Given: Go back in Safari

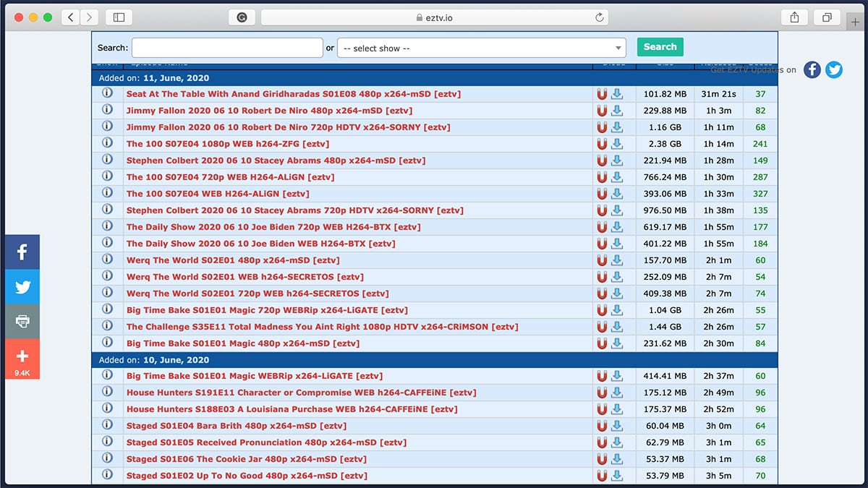Looking at the screenshot, I should point(71,17).
